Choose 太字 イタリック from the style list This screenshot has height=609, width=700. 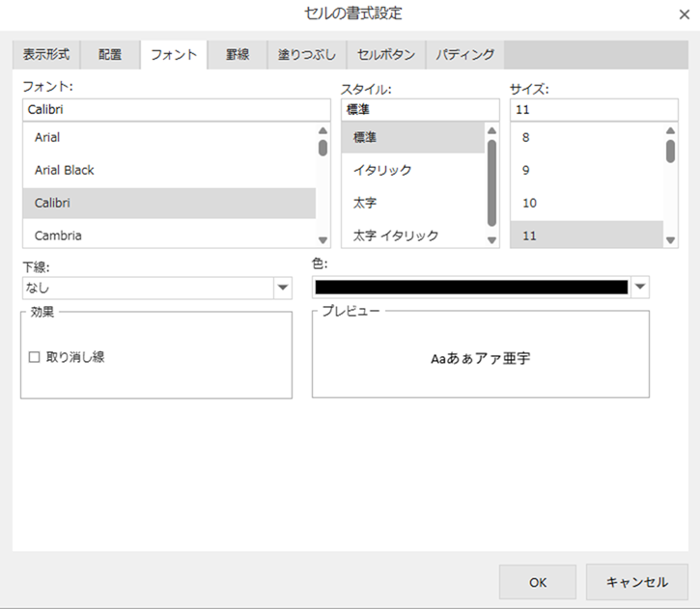[396, 235]
